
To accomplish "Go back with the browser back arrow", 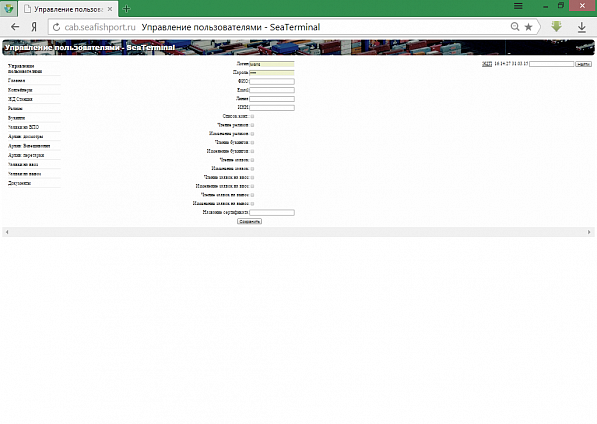I will click(15, 27).
